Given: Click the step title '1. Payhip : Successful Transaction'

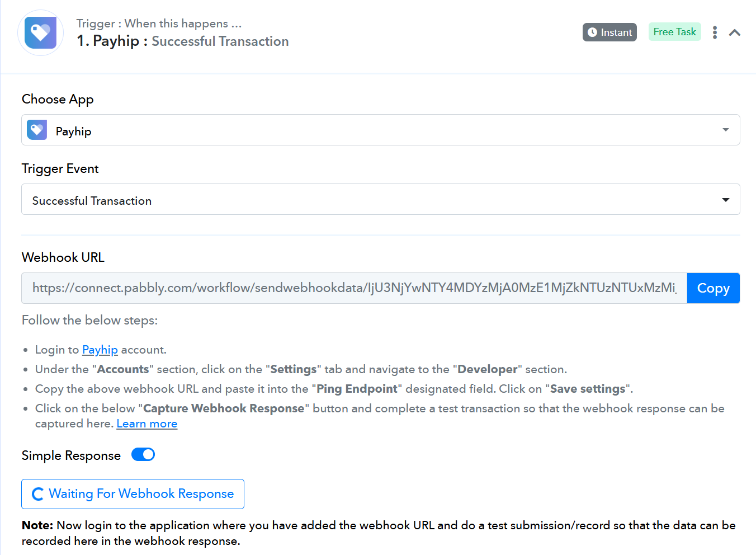Looking at the screenshot, I should tap(183, 41).
